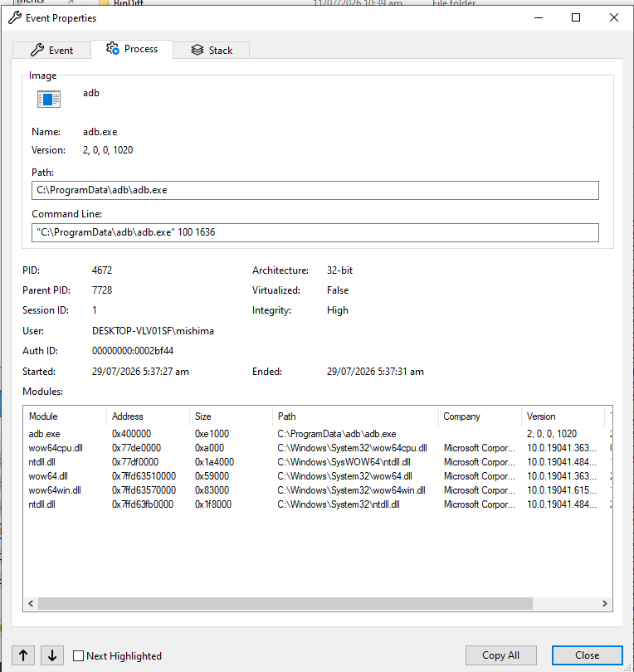Click the Virtualized value False
This screenshot has width=634, height=672.
[x=338, y=290]
